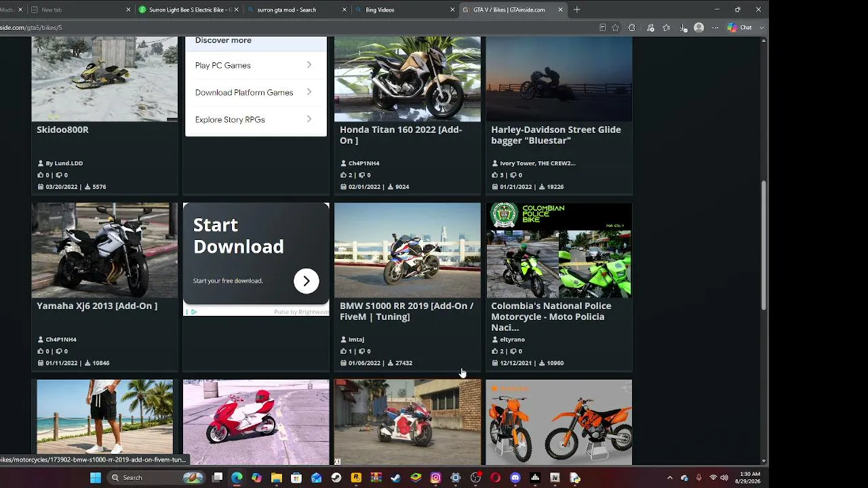
Task: Open the Settings gear in the taskbar
Action: [x=456, y=478]
